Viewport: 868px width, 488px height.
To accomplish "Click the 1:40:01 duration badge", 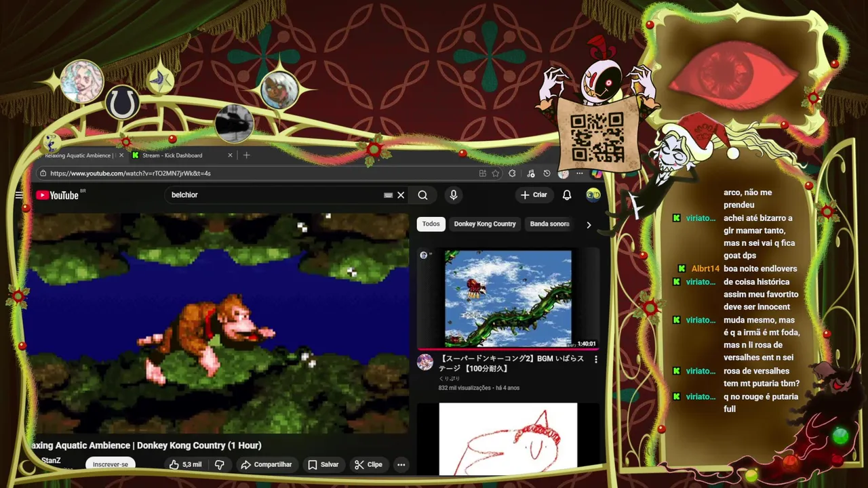I will pos(587,344).
